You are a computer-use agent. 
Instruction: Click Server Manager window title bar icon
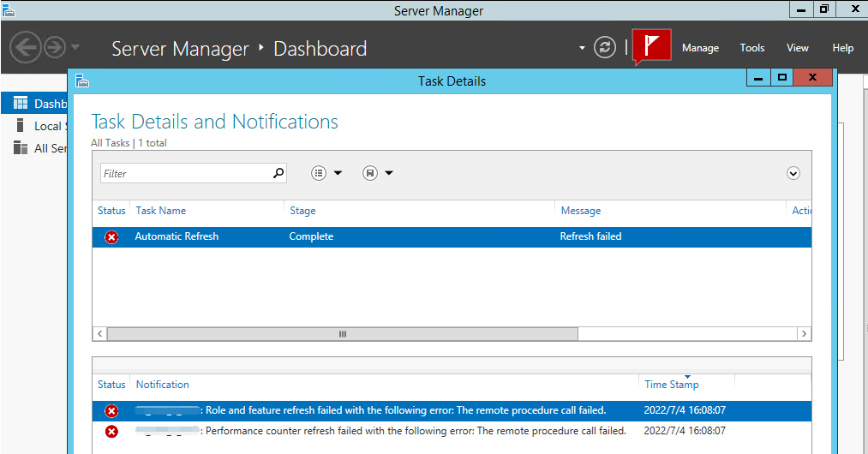pos(9,10)
